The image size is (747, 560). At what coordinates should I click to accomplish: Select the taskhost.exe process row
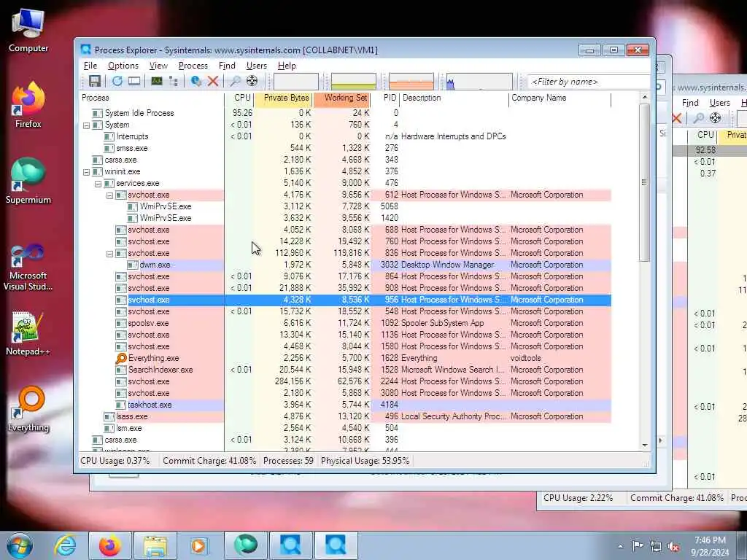tap(345, 405)
